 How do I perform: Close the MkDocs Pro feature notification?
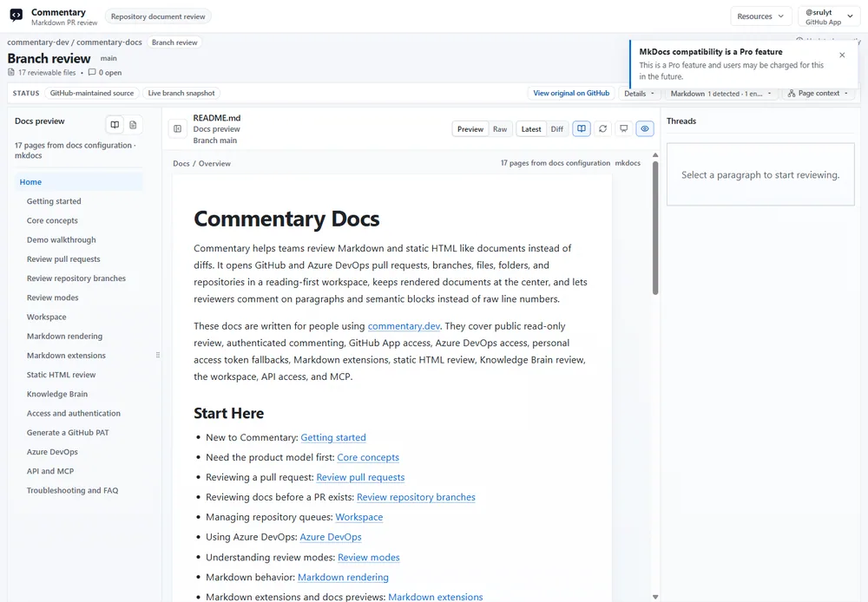[842, 55]
